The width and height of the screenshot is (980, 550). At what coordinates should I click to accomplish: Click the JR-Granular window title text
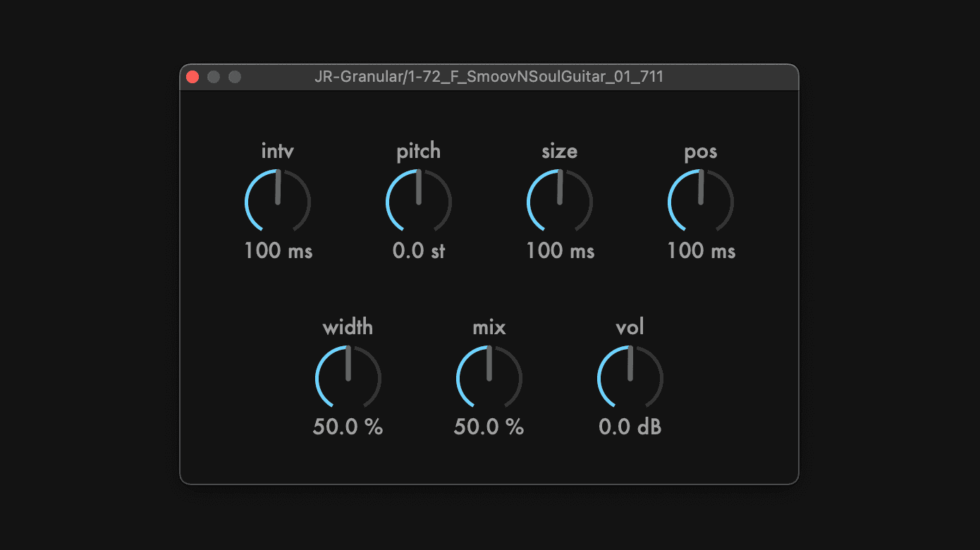coord(489,78)
